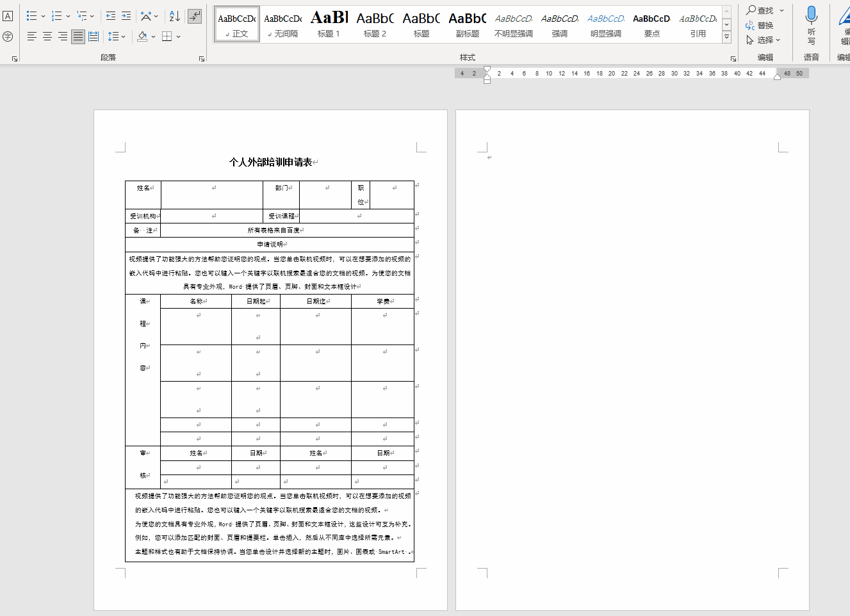Apply 标题 style
850x616 pixels.
421,24
